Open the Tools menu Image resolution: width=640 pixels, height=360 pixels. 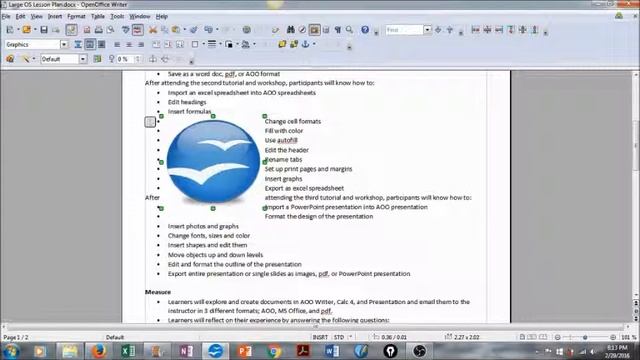pos(117,17)
